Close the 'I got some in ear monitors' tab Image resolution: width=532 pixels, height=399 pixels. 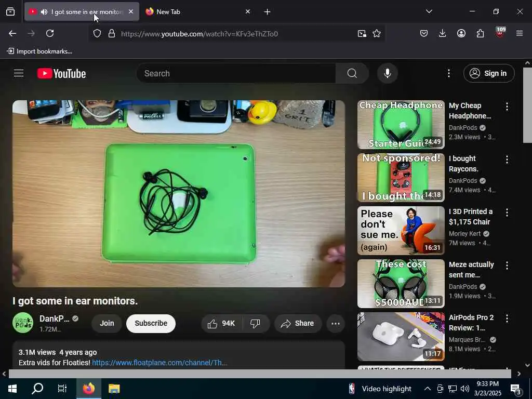pyautogui.click(x=131, y=11)
